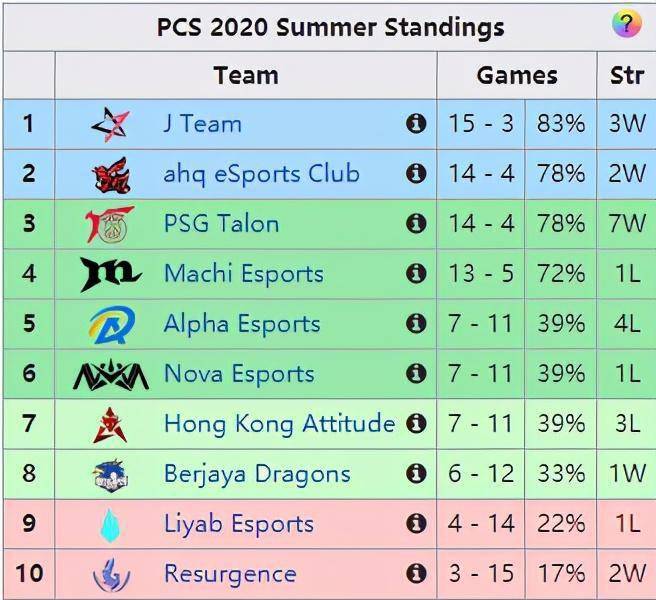The height and width of the screenshot is (600, 656).
Task: Show info popup for ahq eSports Club
Action: coord(416,173)
